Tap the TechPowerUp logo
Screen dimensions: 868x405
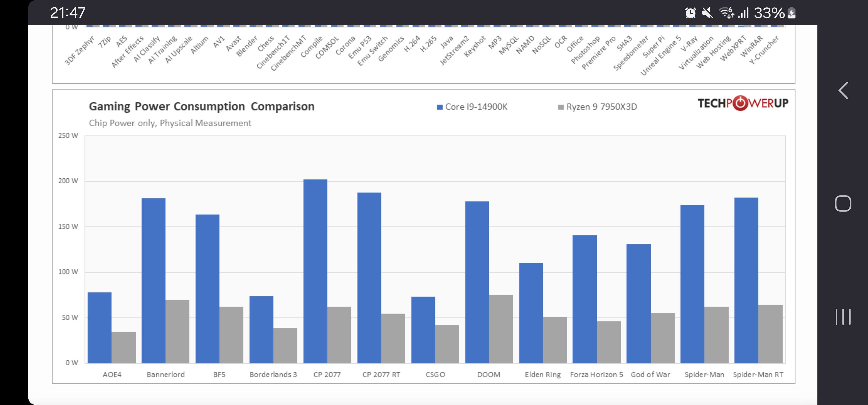click(x=743, y=103)
